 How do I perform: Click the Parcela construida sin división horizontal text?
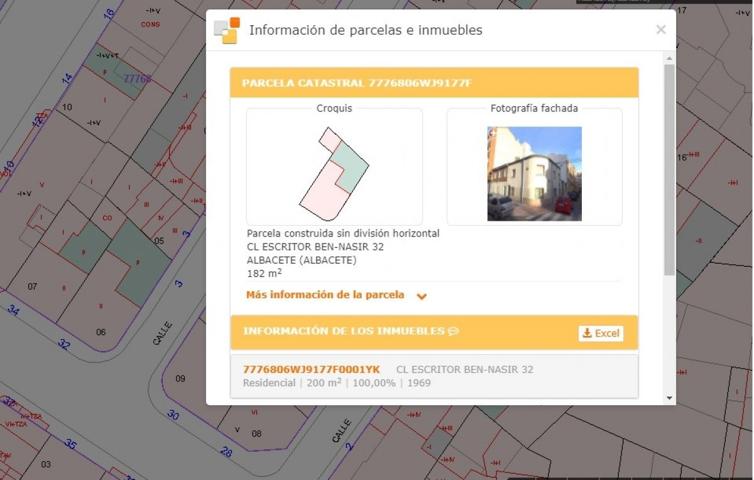tap(343, 233)
